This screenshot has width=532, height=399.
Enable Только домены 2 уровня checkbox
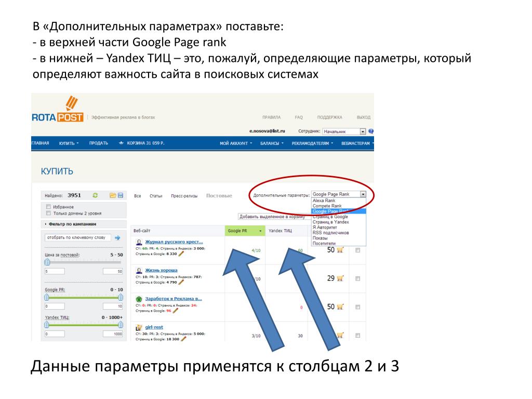pos(48,213)
